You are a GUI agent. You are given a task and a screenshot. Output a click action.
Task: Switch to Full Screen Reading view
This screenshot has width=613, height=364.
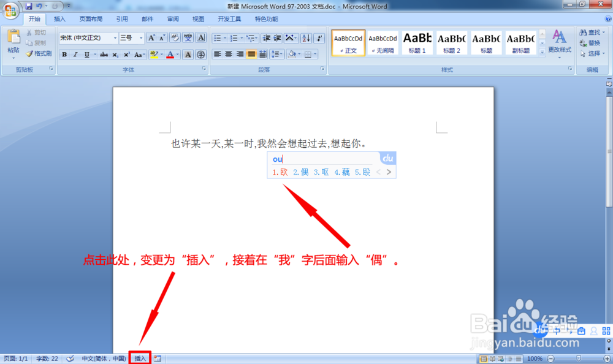(x=493, y=358)
